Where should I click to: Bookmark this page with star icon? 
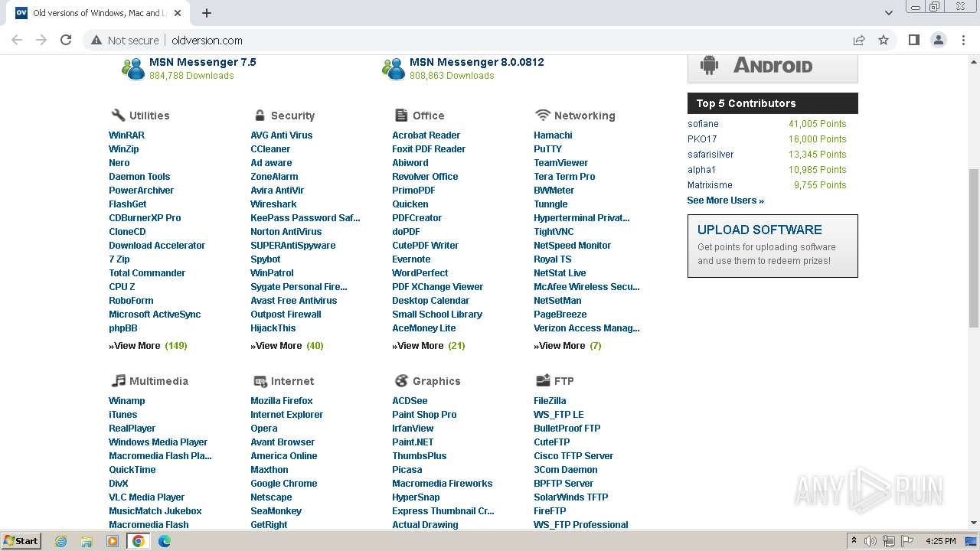(x=884, y=40)
